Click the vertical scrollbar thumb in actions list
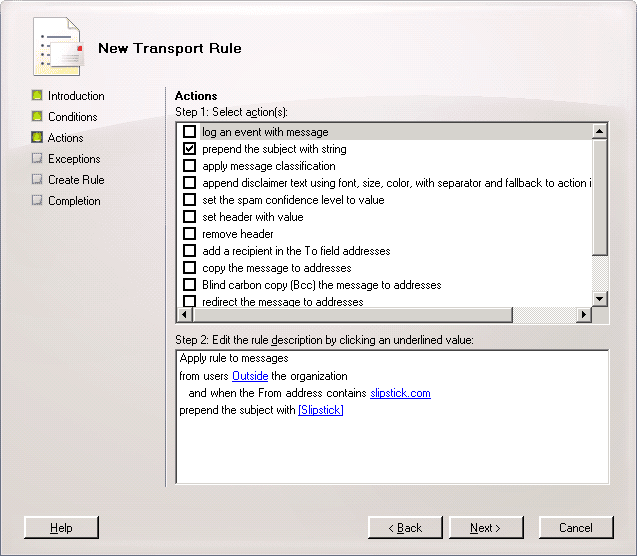Screen dimensions: 637x556 click(x=600, y=197)
